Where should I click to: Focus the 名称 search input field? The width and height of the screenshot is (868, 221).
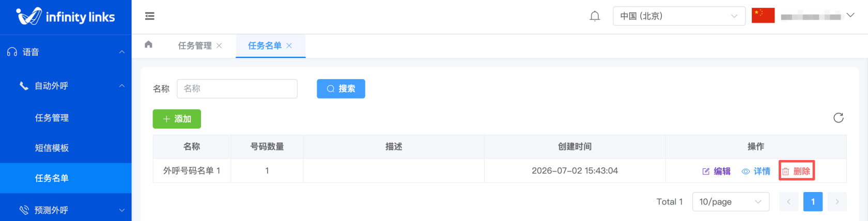pyautogui.click(x=237, y=89)
